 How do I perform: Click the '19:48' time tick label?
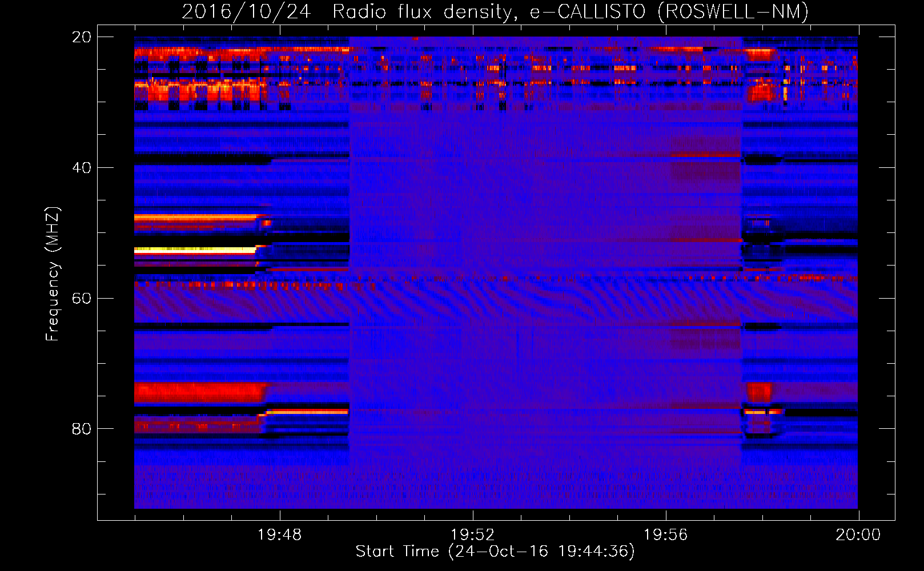[280, 535]
